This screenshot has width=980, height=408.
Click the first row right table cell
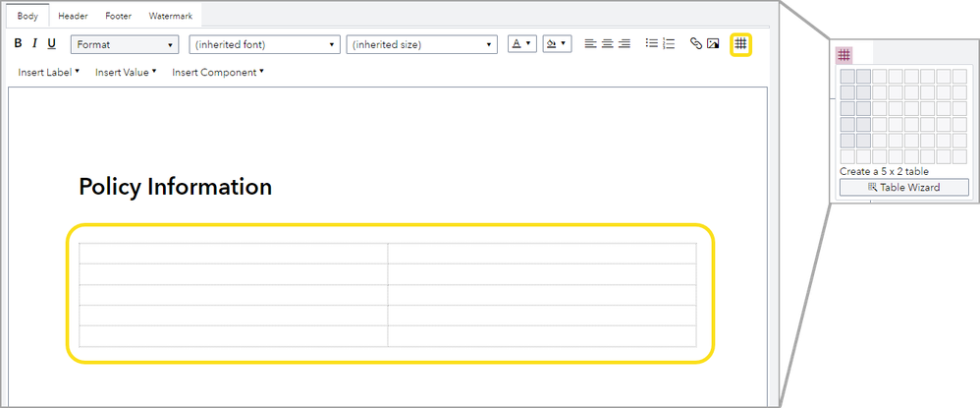(x=542, y=254)
